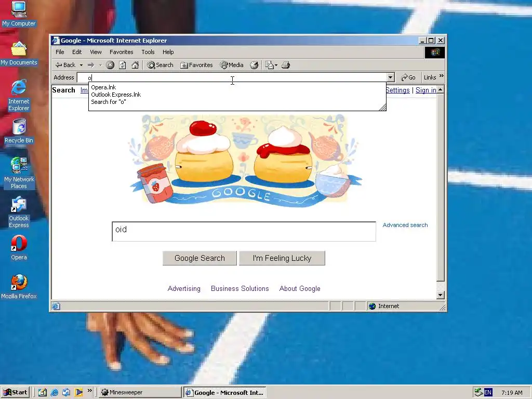Click the Go button
This screenshot has width=532, height=399.
pyautogui.click(x=408, y=77)
